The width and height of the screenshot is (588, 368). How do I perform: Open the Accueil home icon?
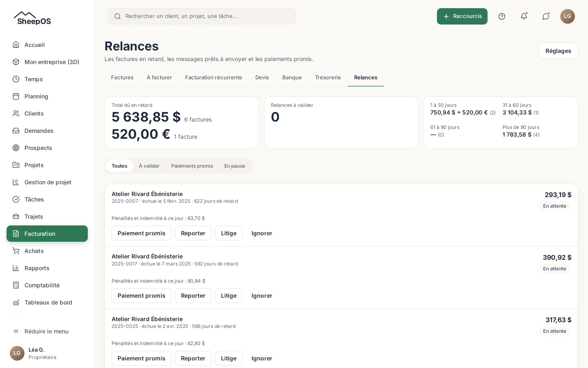pos(16,45)
